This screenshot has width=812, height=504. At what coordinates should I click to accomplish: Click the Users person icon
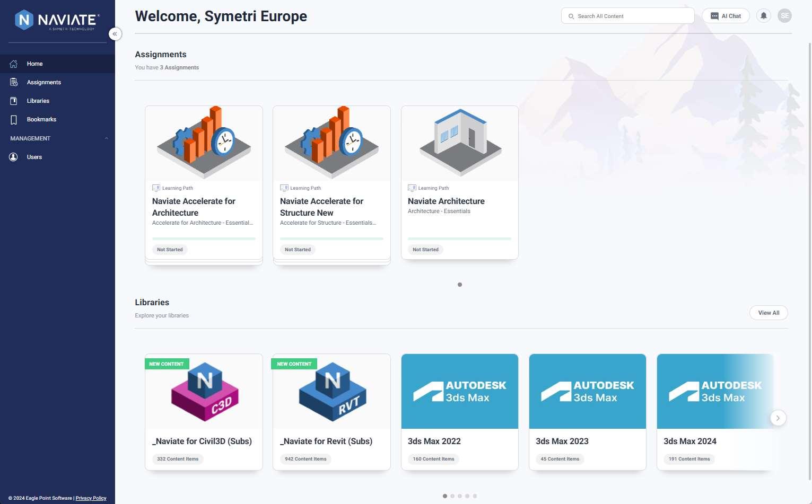coord(14,157)
